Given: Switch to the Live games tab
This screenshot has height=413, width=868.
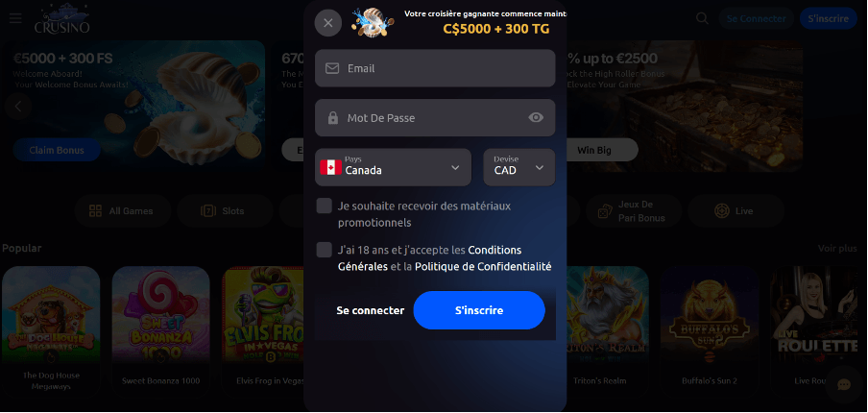Looking at the screenshot, I should (x=735, y=211).
